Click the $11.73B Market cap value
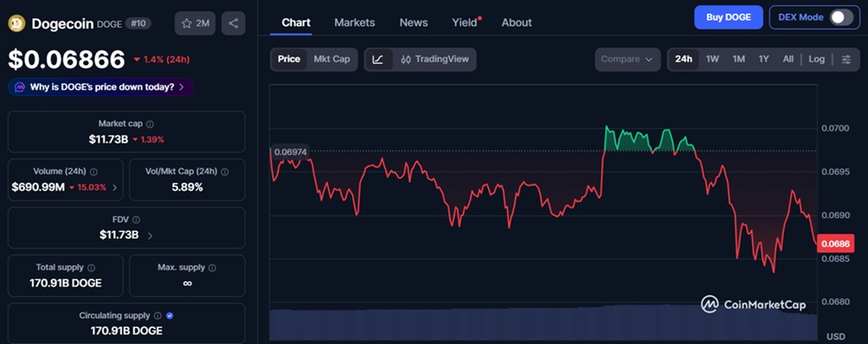 coord(108,139)
